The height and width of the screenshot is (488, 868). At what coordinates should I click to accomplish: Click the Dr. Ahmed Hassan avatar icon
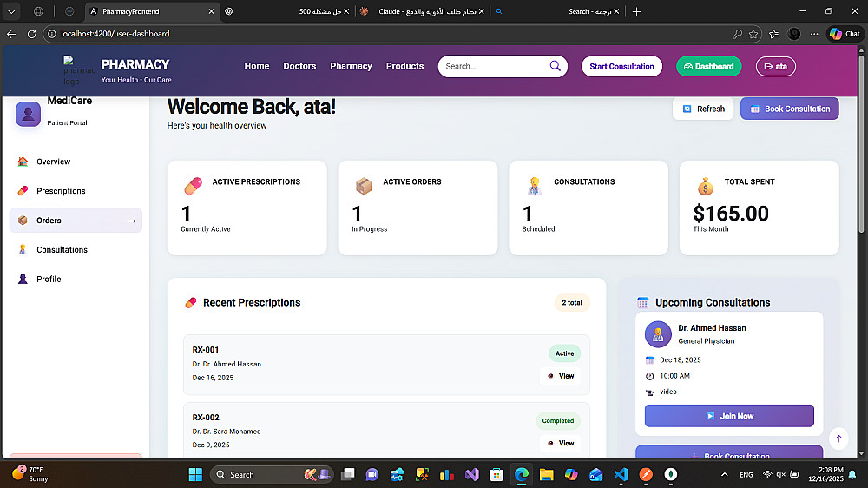(x=658, y=334)
